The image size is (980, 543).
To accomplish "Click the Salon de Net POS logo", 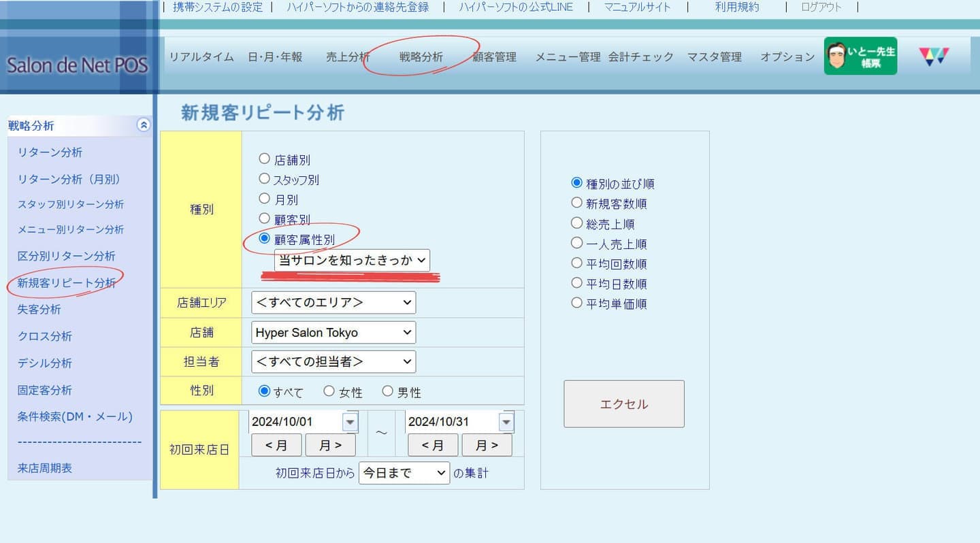I will pyautogui.click(x=77, y=65).
